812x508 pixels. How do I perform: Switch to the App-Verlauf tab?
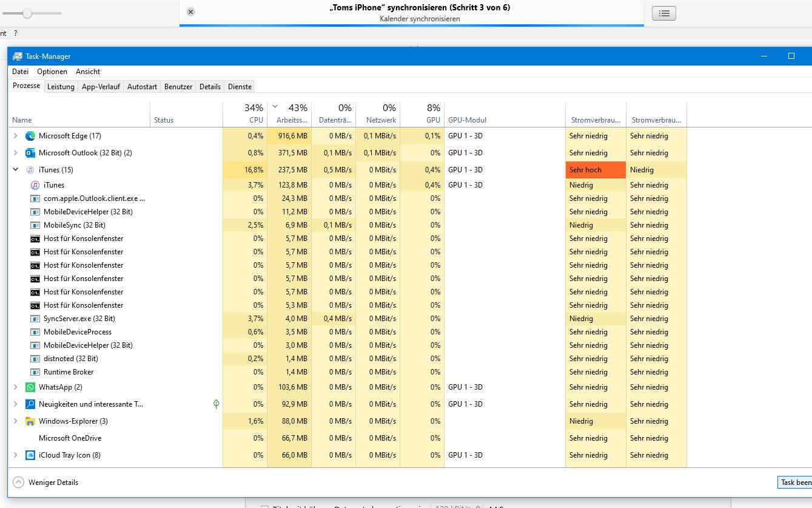[x=101, y=87]
